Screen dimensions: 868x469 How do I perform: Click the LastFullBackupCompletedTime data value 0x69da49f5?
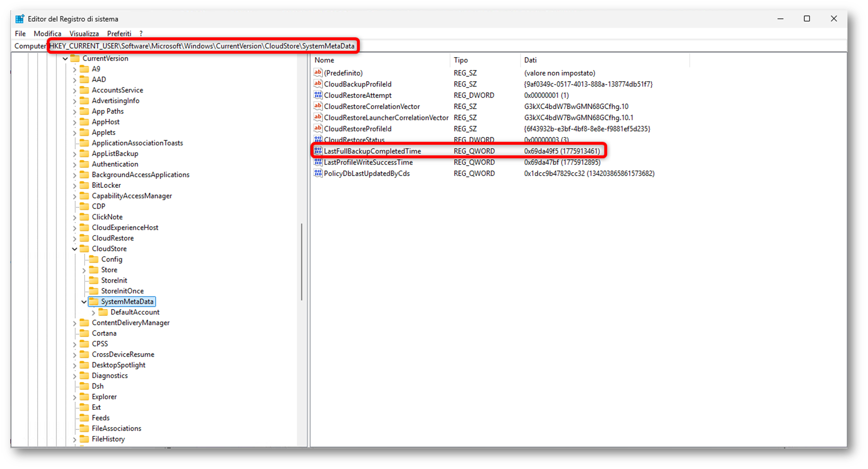[x=562, y=151]
